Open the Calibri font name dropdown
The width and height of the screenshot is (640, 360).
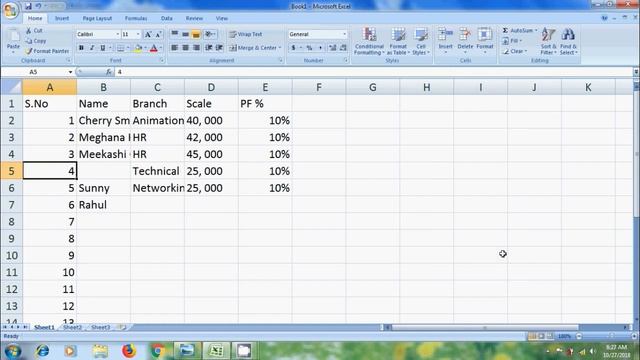click(118, 34)
